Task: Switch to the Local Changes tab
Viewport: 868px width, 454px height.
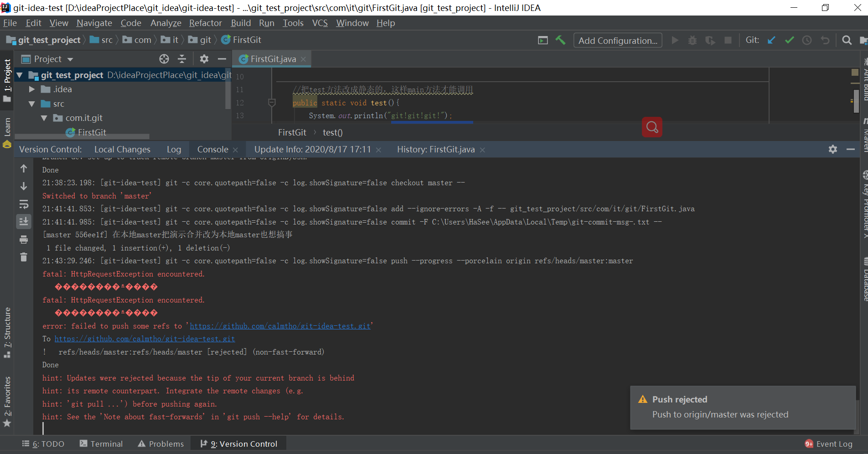Action: [122, 149]
